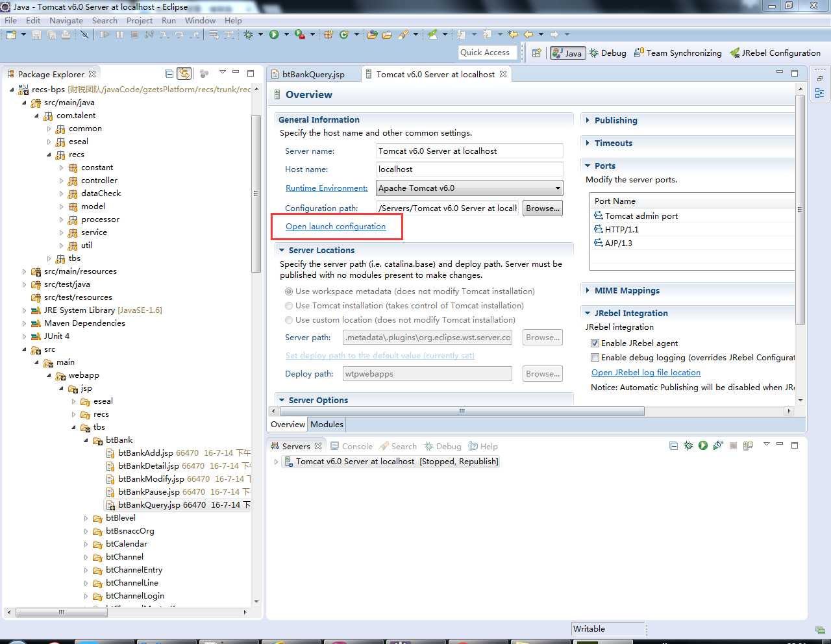Image resolution: width=831 pixels, height=644 pixels.
Task: Click the editor horizontal scrollbar
Action: (x=462, y=411)
